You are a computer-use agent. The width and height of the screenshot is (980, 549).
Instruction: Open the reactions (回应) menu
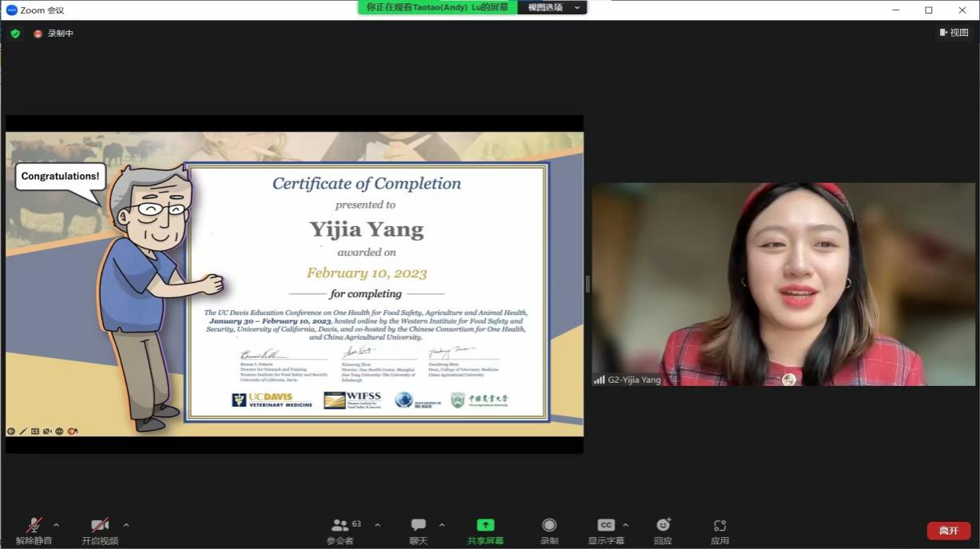(x=663, y=525)
